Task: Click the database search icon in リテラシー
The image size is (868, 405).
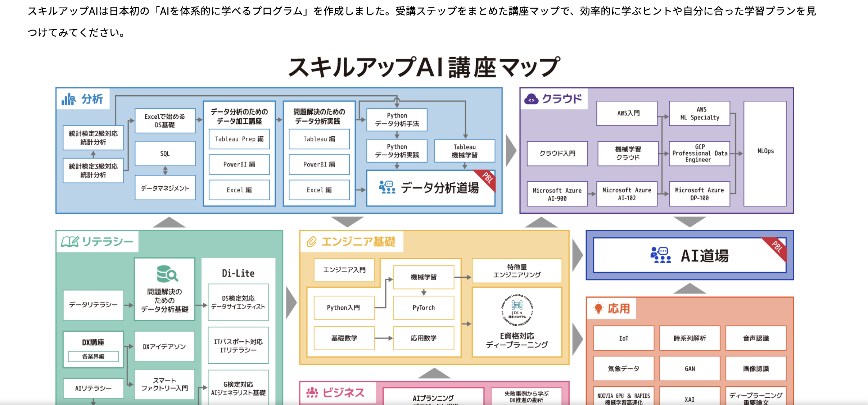Action: (167, 274)
